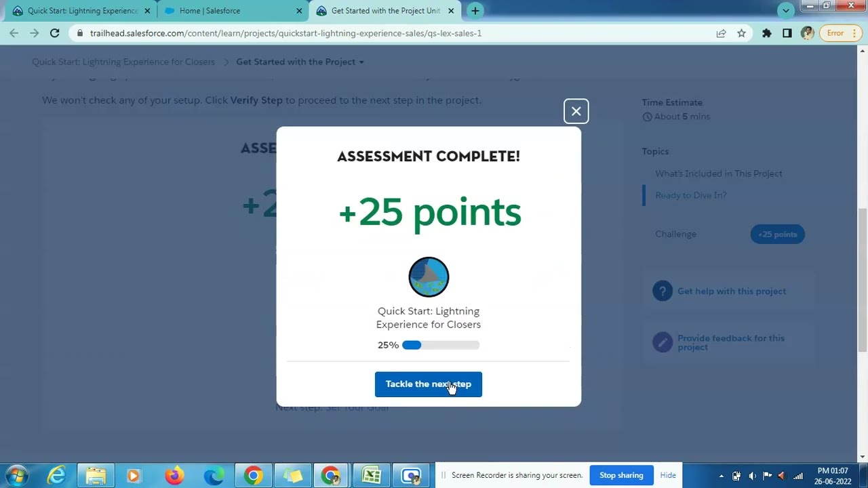This screenshot has width=868, height=488.
Task: Open File Explorer from taskbar
Action: pyautogui.click(x=96, y=476)
